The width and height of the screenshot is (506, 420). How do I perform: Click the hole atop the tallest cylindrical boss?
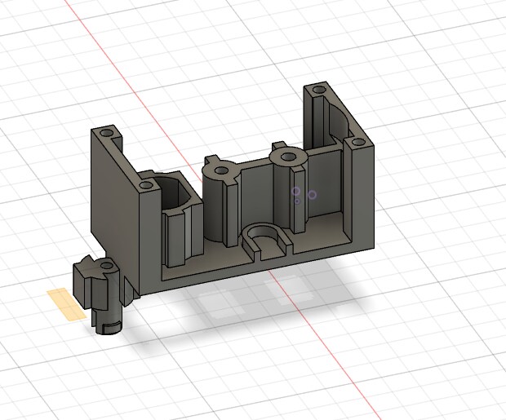(287, 157)
